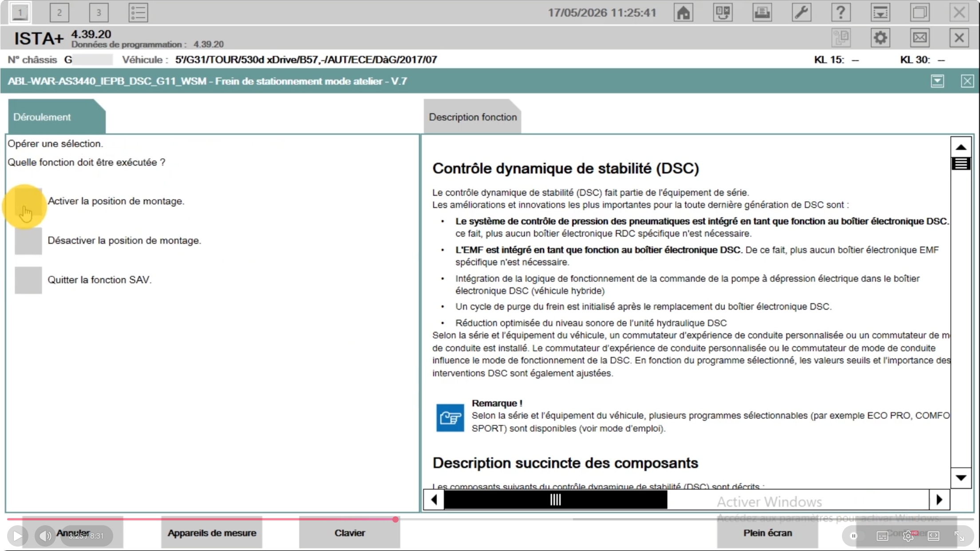Click the 'KL 30:' status label

coord(915,60)
